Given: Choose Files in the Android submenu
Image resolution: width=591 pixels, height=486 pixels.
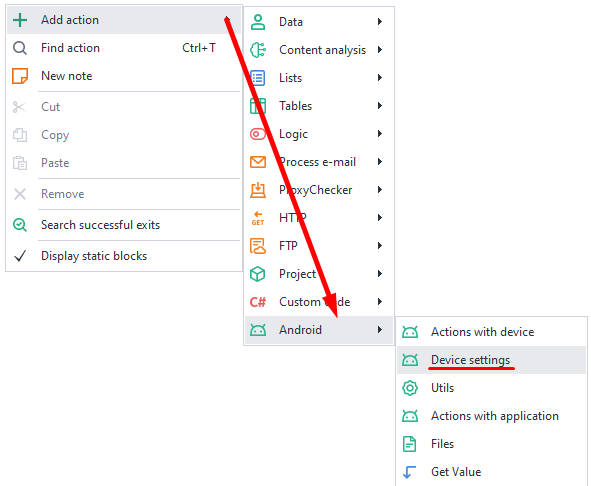Looking at the screenshot, I should click(x=491, y=444).
